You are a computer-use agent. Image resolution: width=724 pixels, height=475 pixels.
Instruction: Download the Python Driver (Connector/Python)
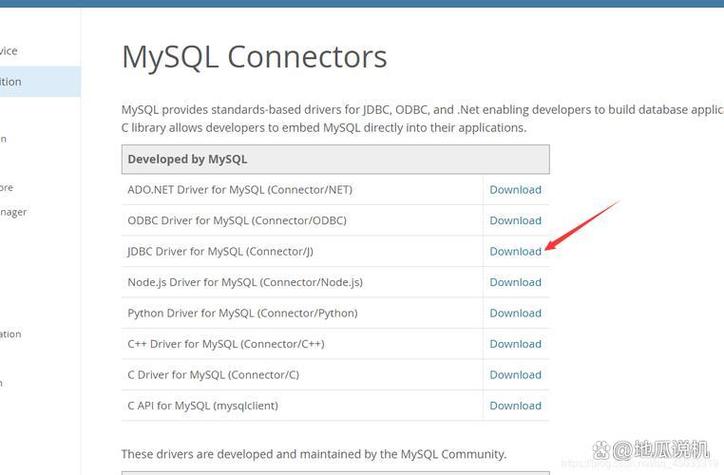pos(515,313)
